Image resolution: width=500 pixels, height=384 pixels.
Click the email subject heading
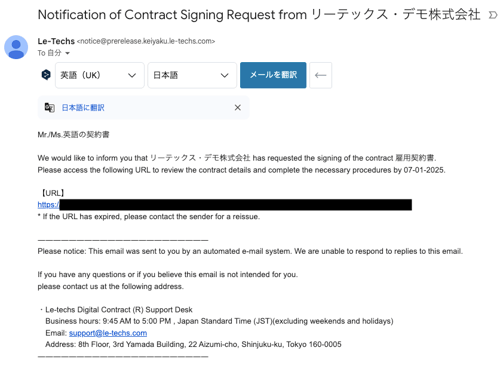pyautogui.click(x=259, y=15)
